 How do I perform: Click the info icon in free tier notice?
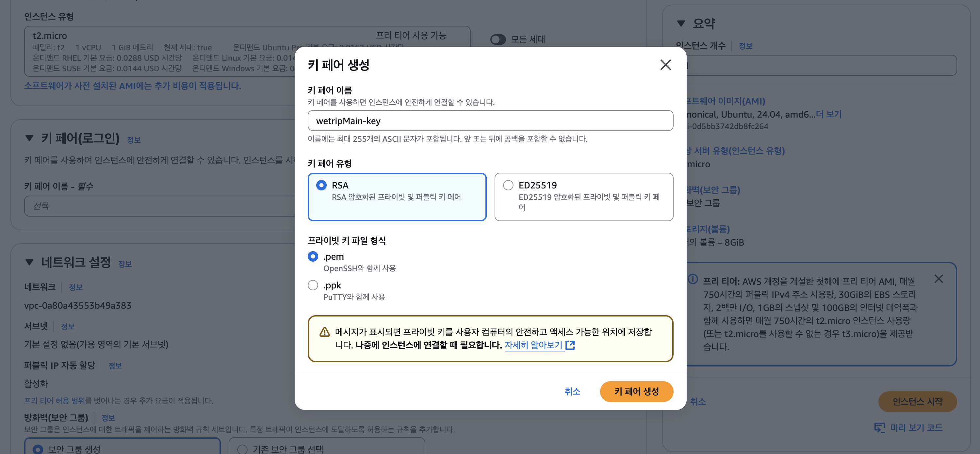(x=693, y=279)
